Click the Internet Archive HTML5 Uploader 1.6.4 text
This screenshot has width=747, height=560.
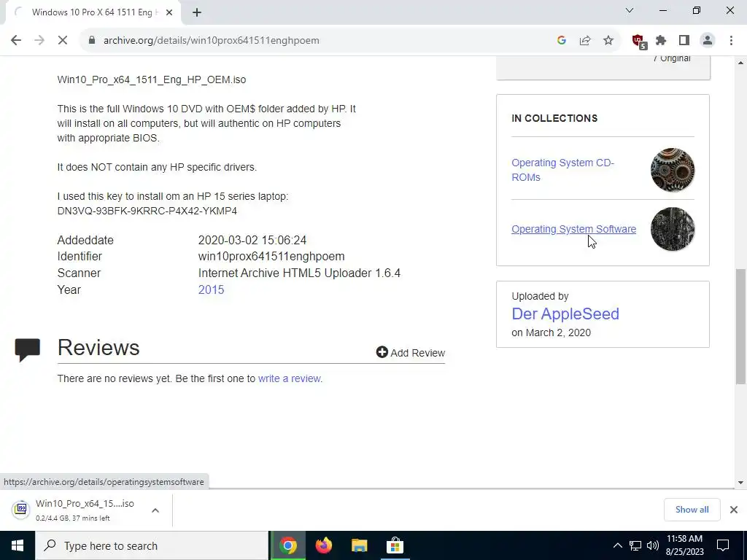pyautogui.click(x=299, y=273)
